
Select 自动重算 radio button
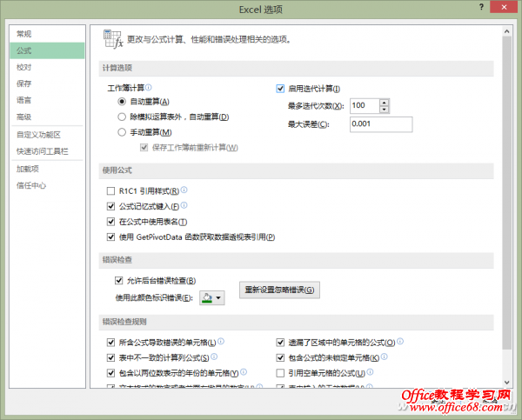[122, 102]
